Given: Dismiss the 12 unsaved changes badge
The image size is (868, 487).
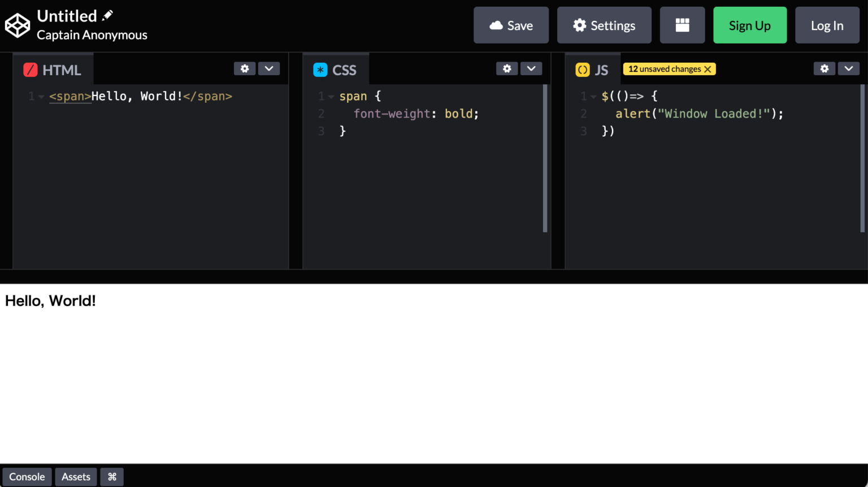Looking at the screenshot, I should pyautogui.click(x=708, y=68).
